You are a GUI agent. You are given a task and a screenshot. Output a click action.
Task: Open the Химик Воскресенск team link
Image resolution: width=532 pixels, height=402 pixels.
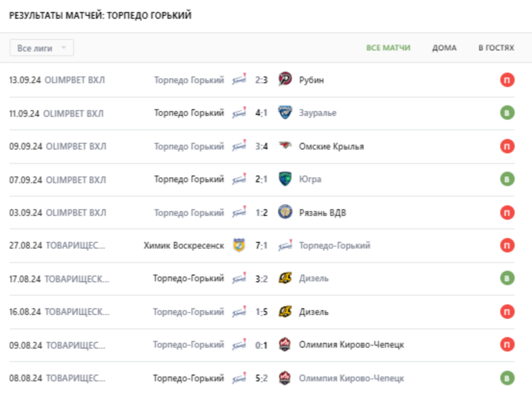[x=184, y=246]
